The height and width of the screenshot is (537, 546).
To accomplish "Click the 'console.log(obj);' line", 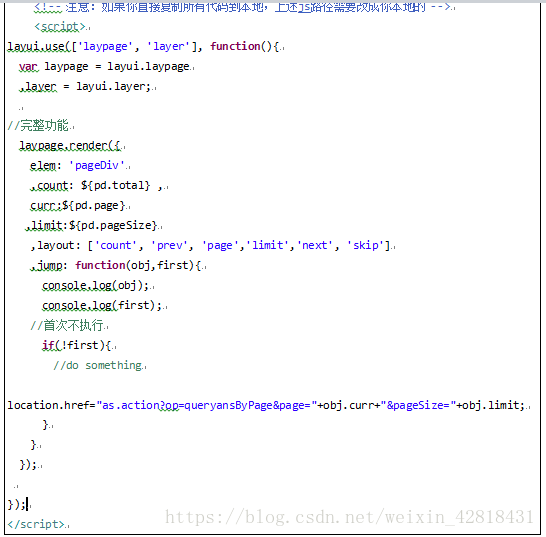I will (96, 286).
